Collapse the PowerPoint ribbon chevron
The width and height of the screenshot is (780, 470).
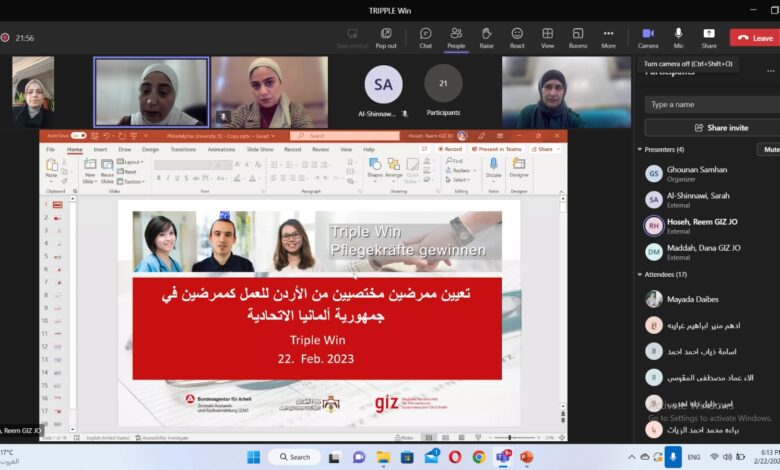(x=561, y=191)
